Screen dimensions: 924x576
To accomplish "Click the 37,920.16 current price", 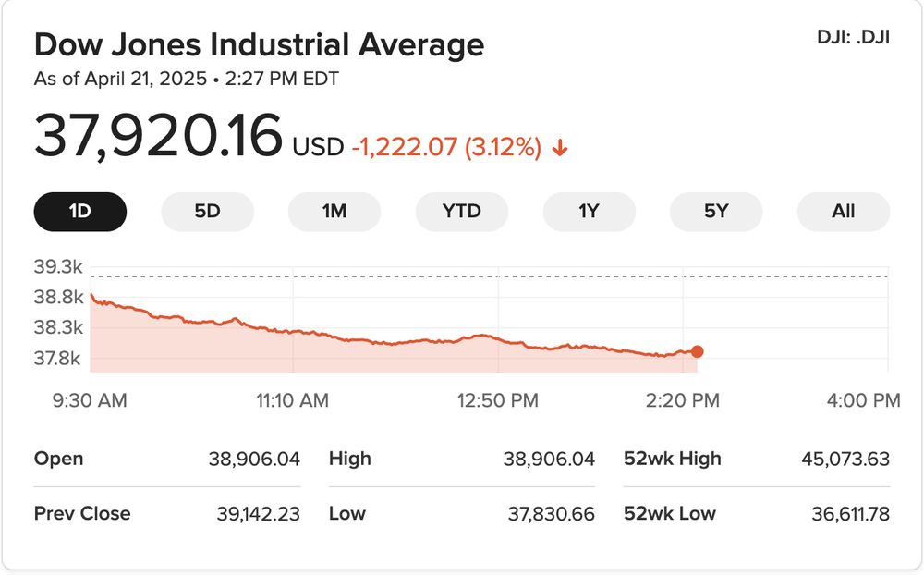I will (x=158, y=136).
